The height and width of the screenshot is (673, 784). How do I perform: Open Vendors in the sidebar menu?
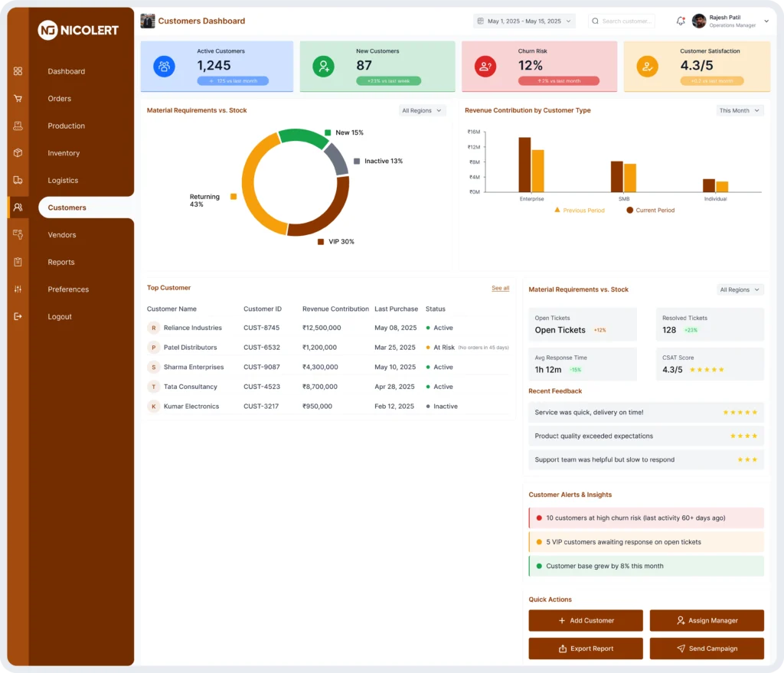click(x=61, y=235)
